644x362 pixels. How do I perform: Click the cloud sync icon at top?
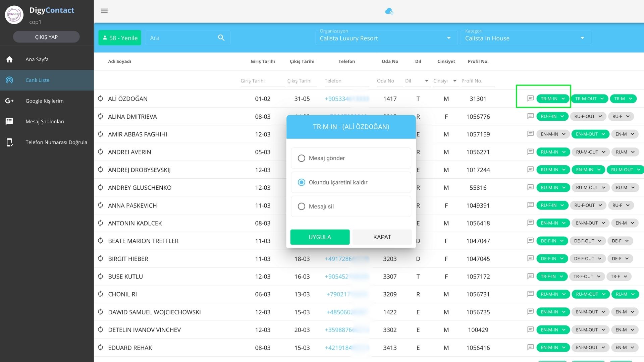click(389, 11)
